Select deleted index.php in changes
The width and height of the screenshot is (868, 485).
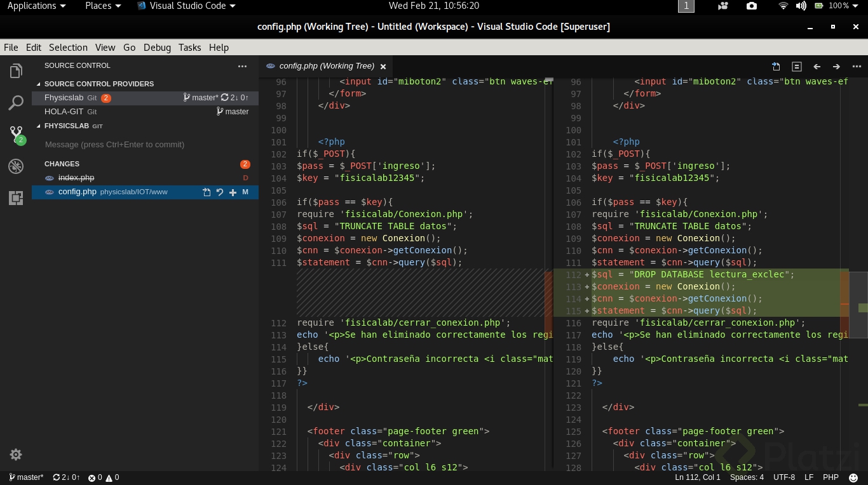tap(145, 178)
